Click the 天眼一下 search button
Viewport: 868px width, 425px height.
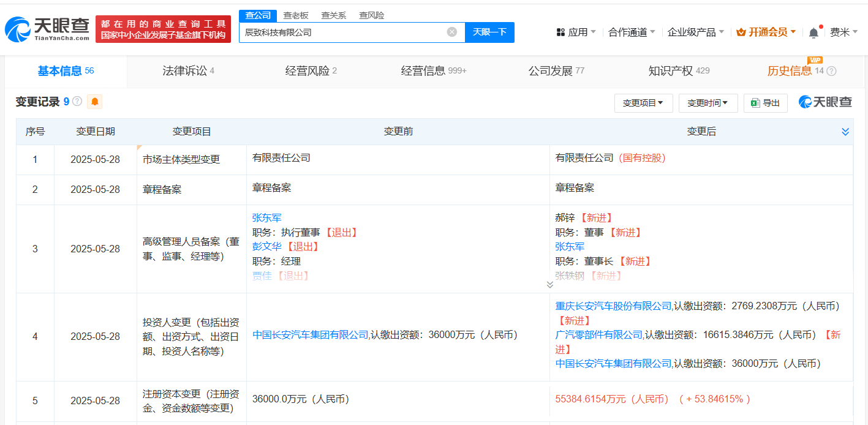coord(489,32)
